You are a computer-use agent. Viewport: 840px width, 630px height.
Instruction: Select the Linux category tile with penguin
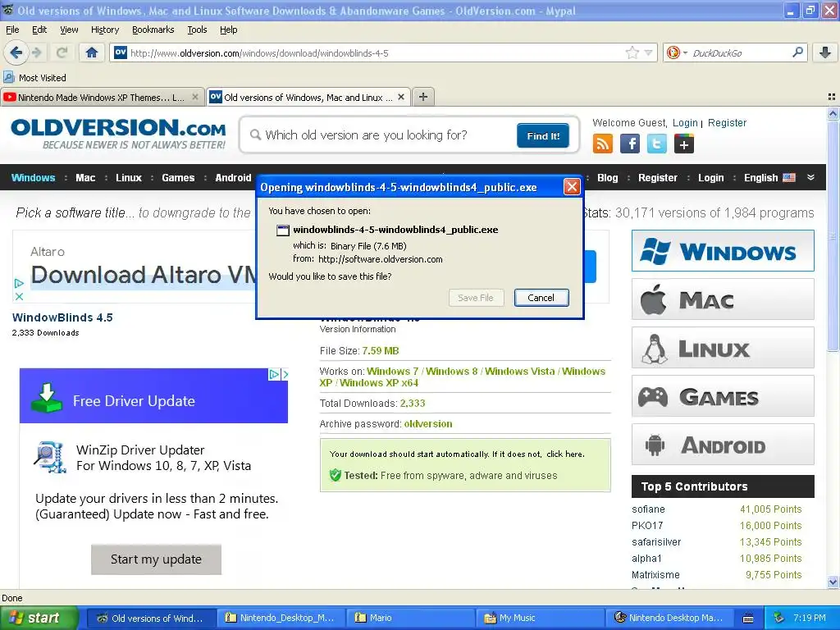(723, 348)
